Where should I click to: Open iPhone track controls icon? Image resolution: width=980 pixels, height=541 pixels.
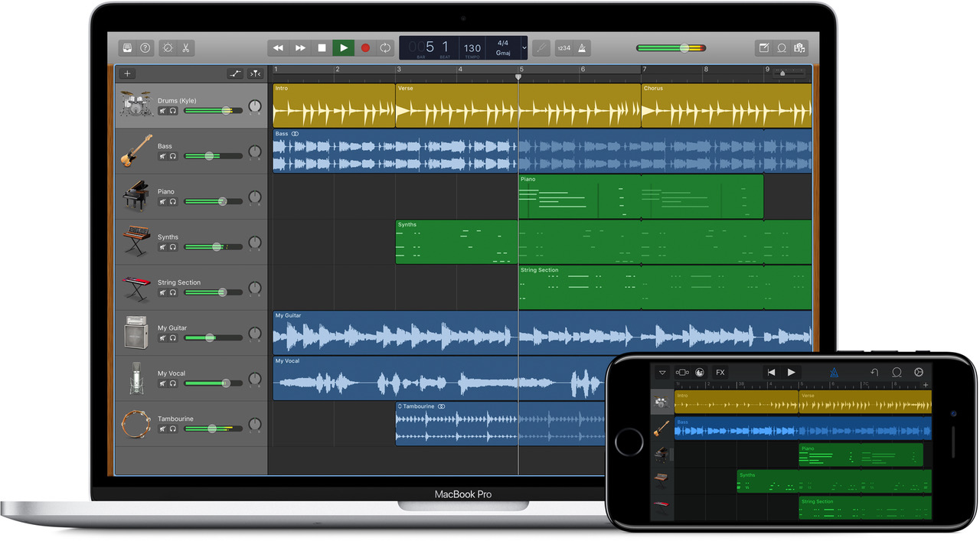pos(681,373)
